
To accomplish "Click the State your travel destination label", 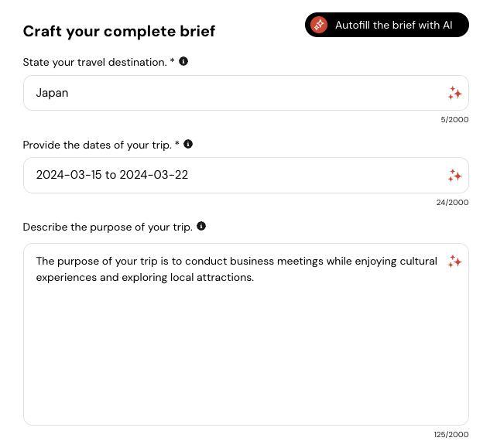I will (94, 62).
